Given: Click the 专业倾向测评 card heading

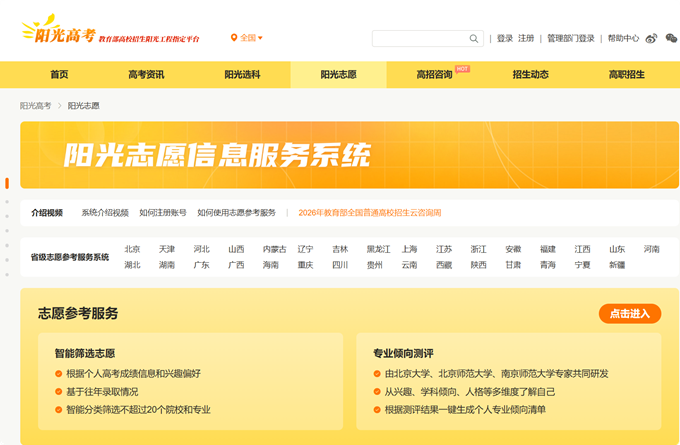Looking at the screenshot, I should (x=403, y=353).
